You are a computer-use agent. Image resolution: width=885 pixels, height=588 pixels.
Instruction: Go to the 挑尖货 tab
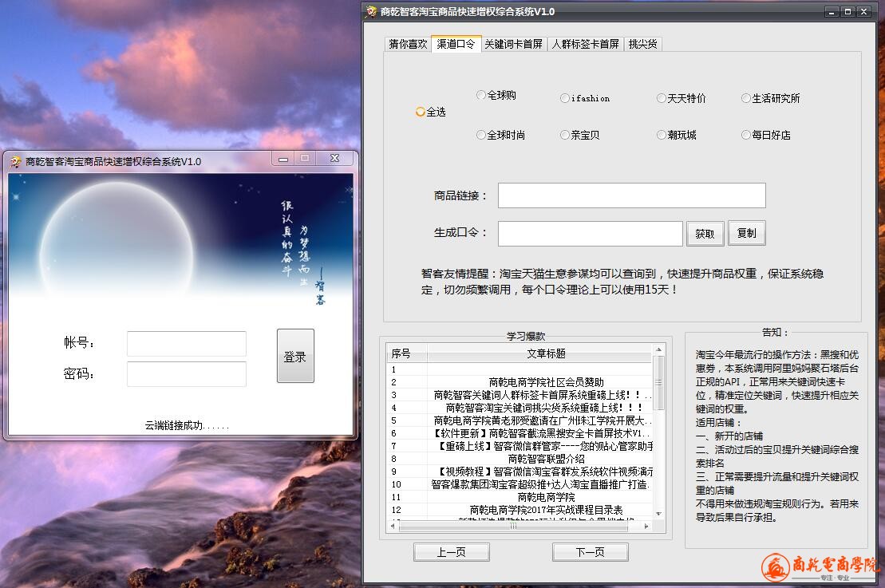643,44
